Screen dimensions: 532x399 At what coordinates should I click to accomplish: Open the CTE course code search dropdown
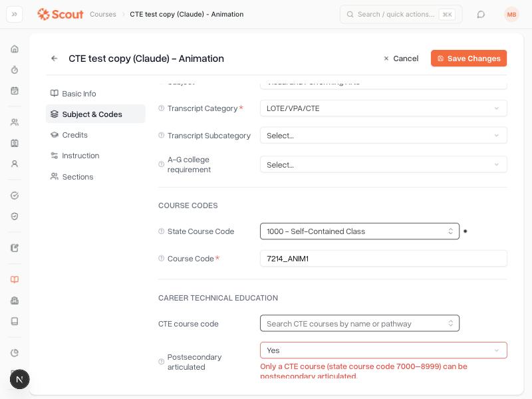pos(360,324)
